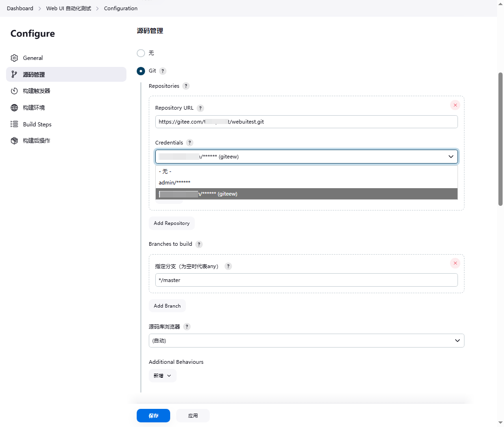Go to 构建后操作 section
The height and width of the screenshot is (427, 504).
tap(66, 141)
